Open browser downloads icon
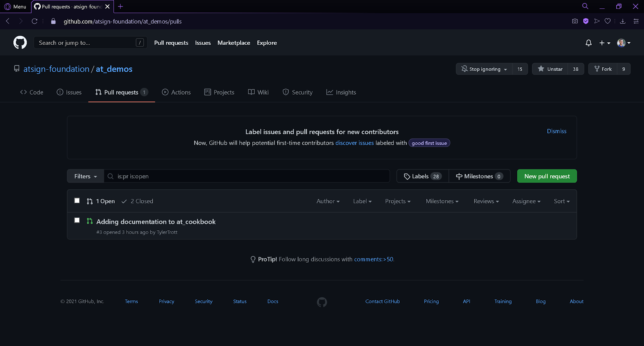This screenshot has height=346, width=644. [x=623, y=21]
